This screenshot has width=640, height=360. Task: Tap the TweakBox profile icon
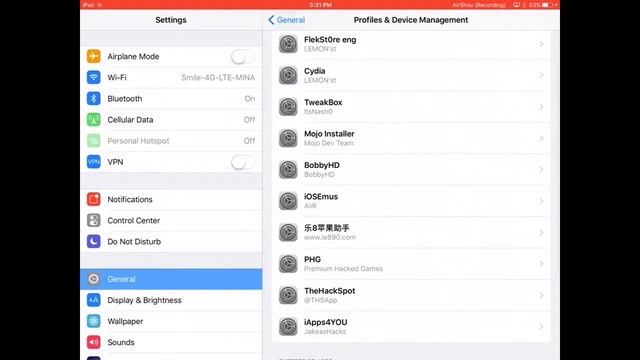288,107
